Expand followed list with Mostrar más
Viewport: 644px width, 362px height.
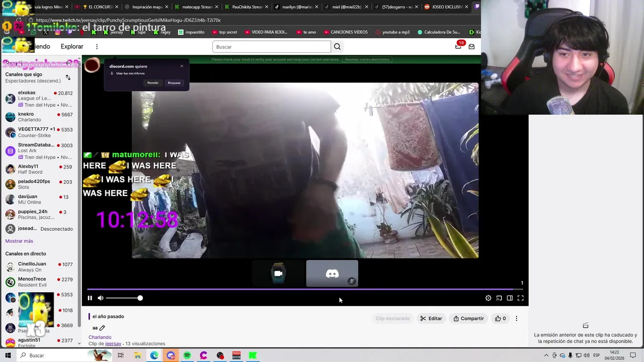[x=19, y=241]
